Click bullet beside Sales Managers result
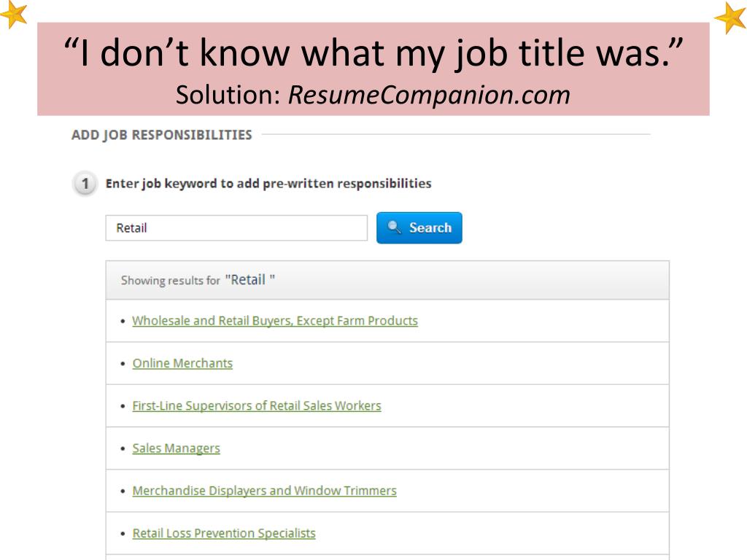The image size is (747, 560). pos(123,448)
